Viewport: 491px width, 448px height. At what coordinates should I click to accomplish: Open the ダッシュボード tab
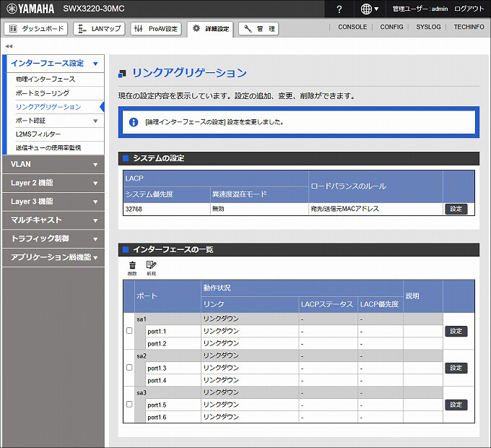tap(36, 29)
